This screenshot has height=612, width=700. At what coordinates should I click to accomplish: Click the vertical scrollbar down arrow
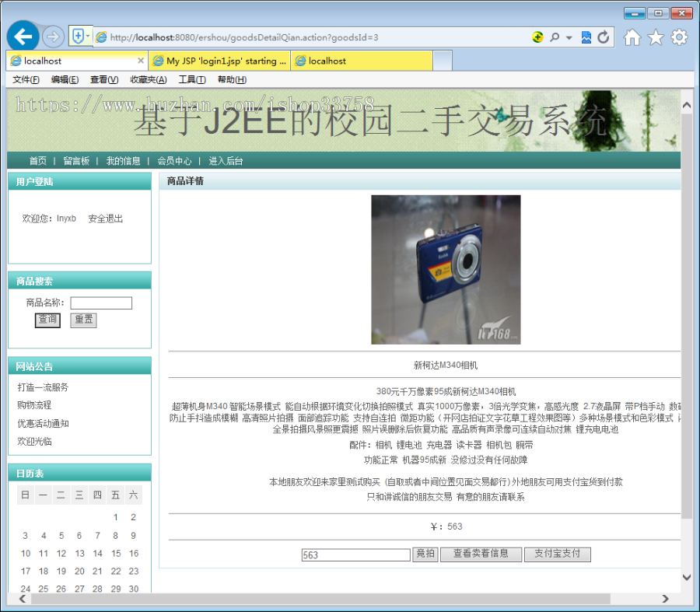(x=685, y=577)
